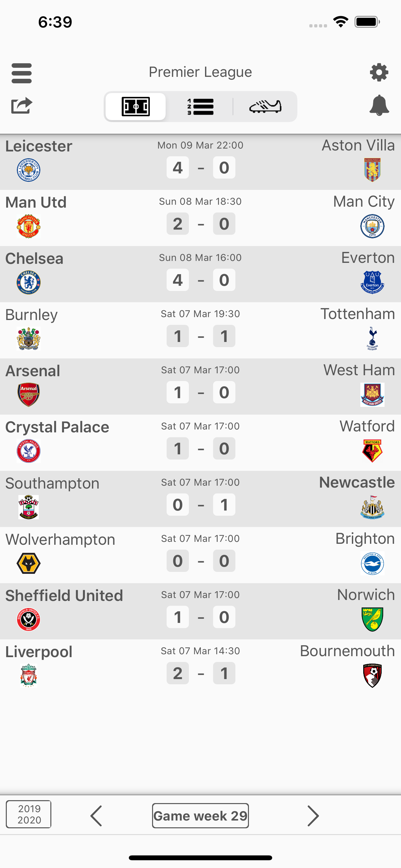Tap the Chelsea club badge
Image resolution: width=401 pixels, height=868 pixels.
[29, 282]
